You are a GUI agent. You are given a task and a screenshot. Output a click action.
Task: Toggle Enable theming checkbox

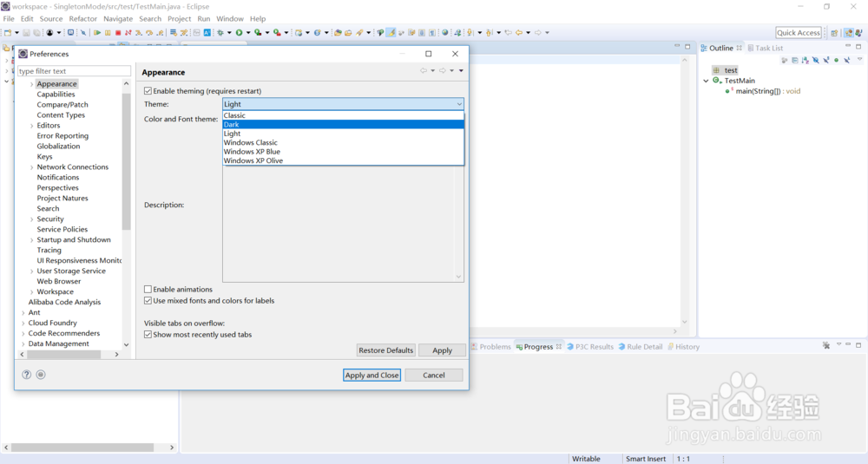pos(148,91)
